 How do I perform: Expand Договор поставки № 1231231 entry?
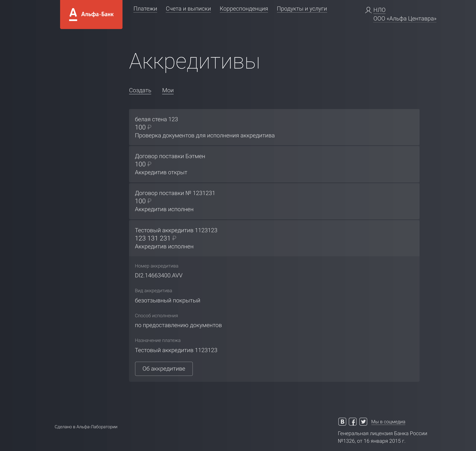tap(274, 201)
